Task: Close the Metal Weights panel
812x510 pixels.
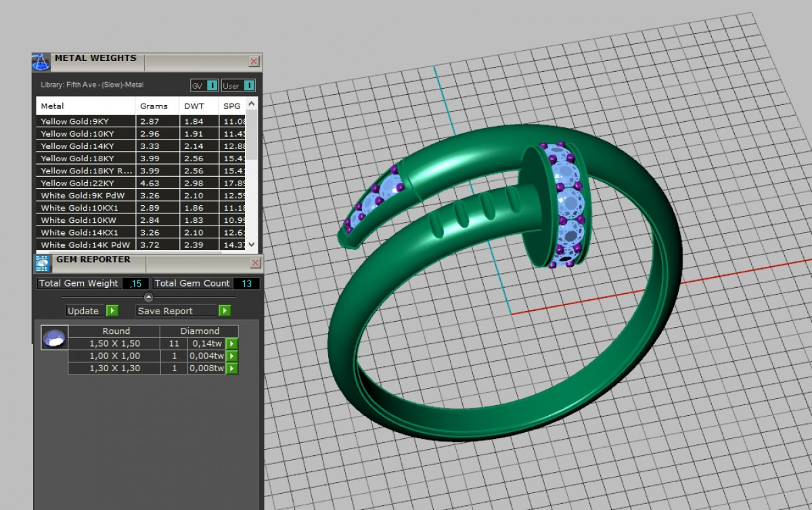Action: point(254,62)
